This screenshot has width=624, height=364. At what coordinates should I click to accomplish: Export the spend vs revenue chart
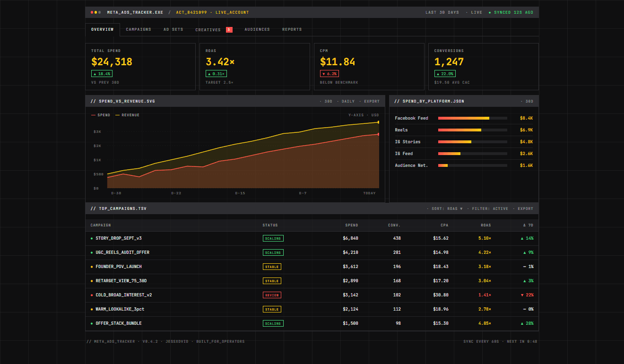[370, 101]
